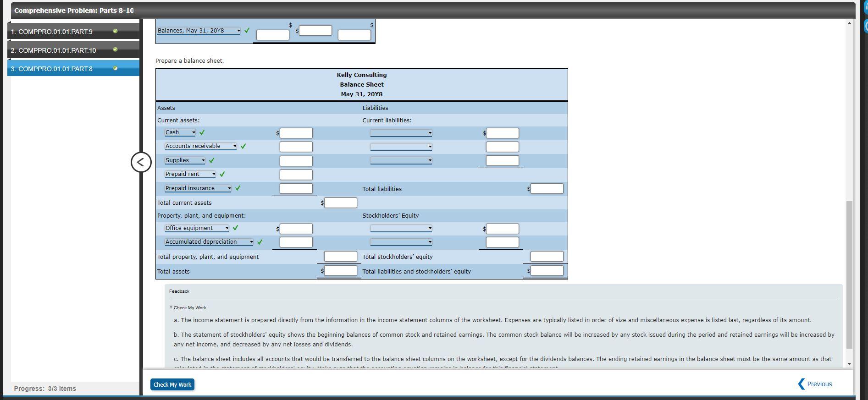Viewport: 868px width, 400px height.
Task: Click the green check beside Accumulated depreciation
Action: (260, 242)
